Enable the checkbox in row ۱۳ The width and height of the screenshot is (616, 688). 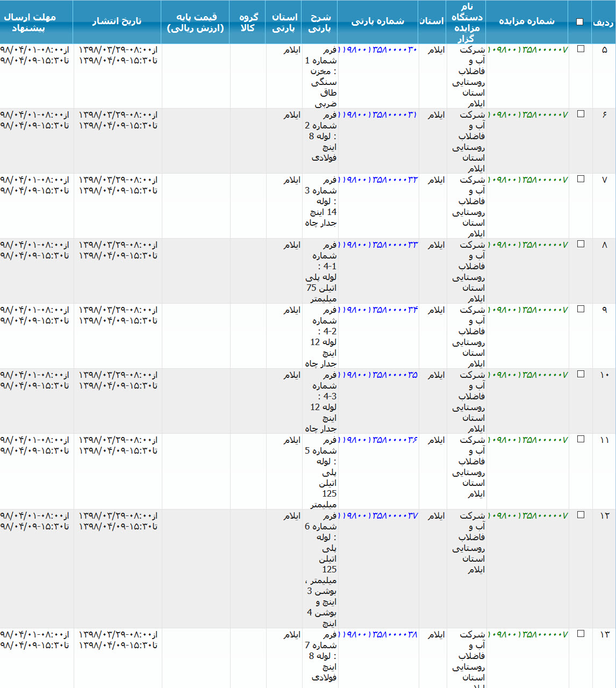coord(581,634)
